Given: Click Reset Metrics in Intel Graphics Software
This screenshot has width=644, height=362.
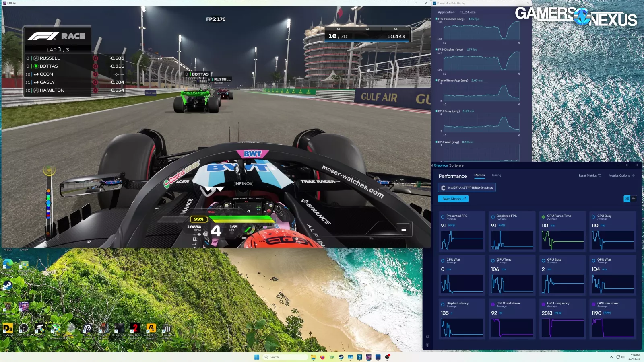Looking at the screenshot, I should [x=588, y=175].
